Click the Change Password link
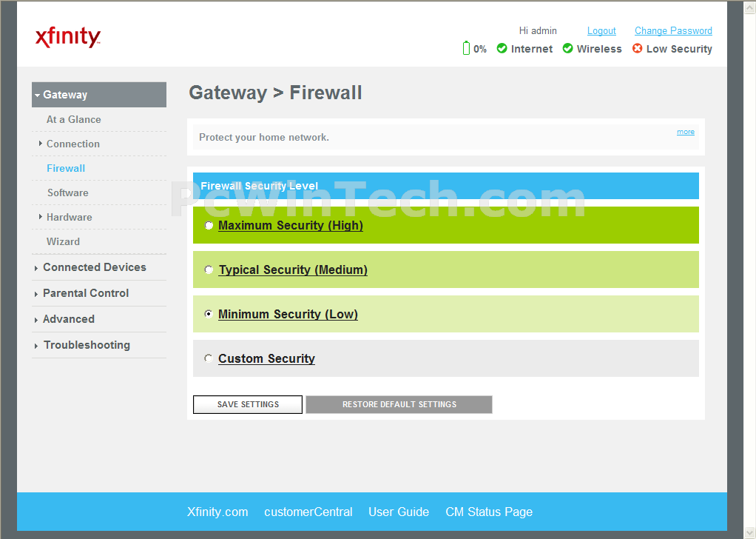The width and height of the screenshot is (756, 539). pyautogui.click(x=673, y=30)
